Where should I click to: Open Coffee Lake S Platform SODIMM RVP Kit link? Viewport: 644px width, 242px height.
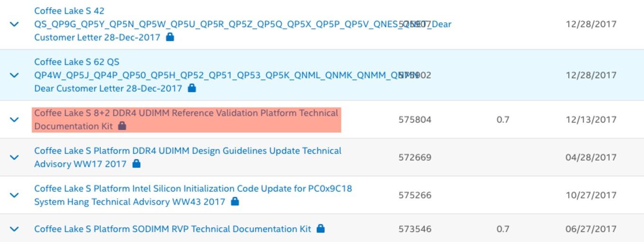[173, 229]
